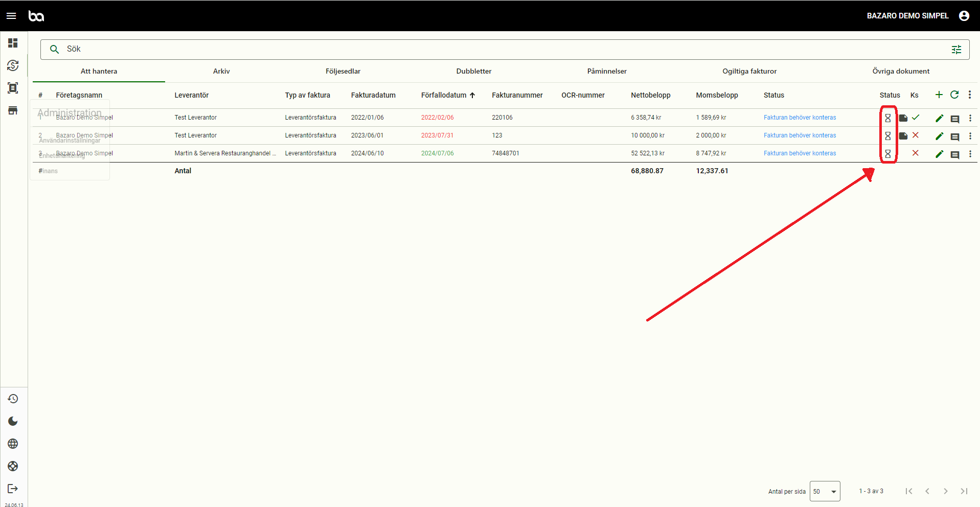Open the currency sync sidebar icon
Image resolution: width=980 pixels, height=507 pixels.
click(13, 65)
